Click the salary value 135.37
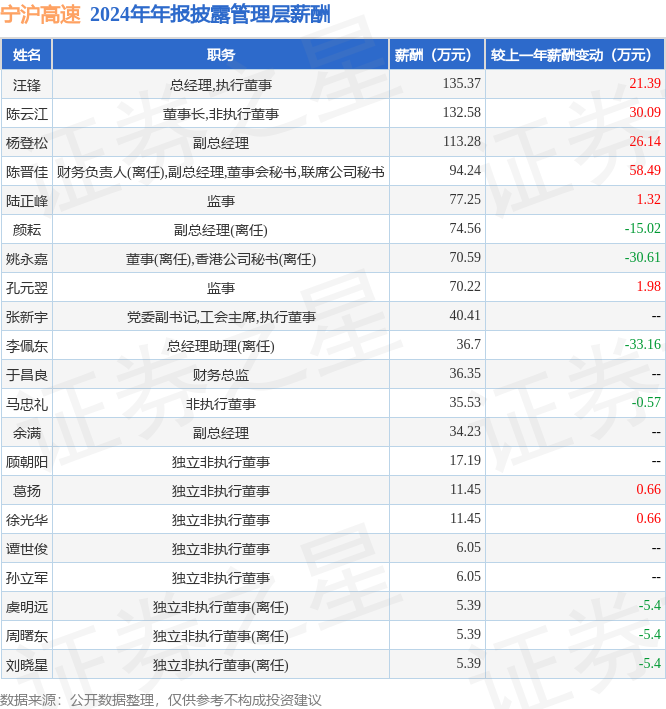Viewport: 666px width, 709px height. (x=462, y=83)
